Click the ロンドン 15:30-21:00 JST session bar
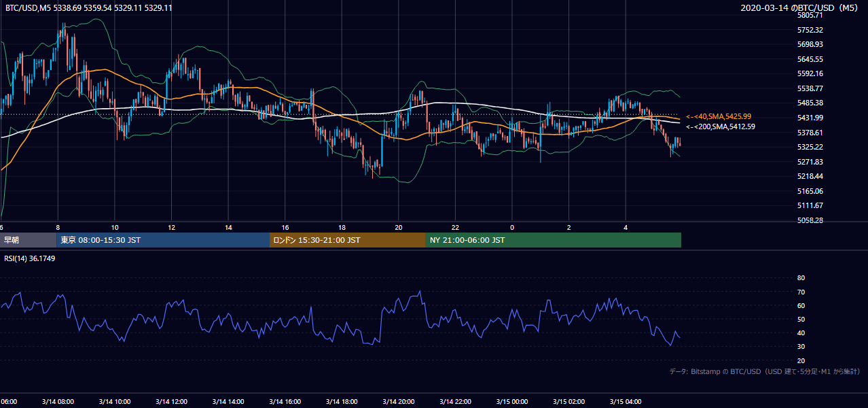Screen dimensions: 868x408 tap(348, 240)
